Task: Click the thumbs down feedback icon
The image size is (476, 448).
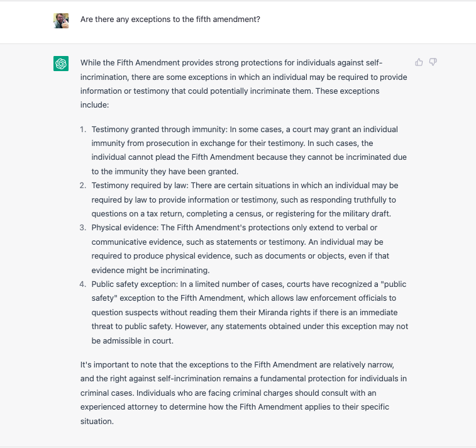Action: point(433,62)
